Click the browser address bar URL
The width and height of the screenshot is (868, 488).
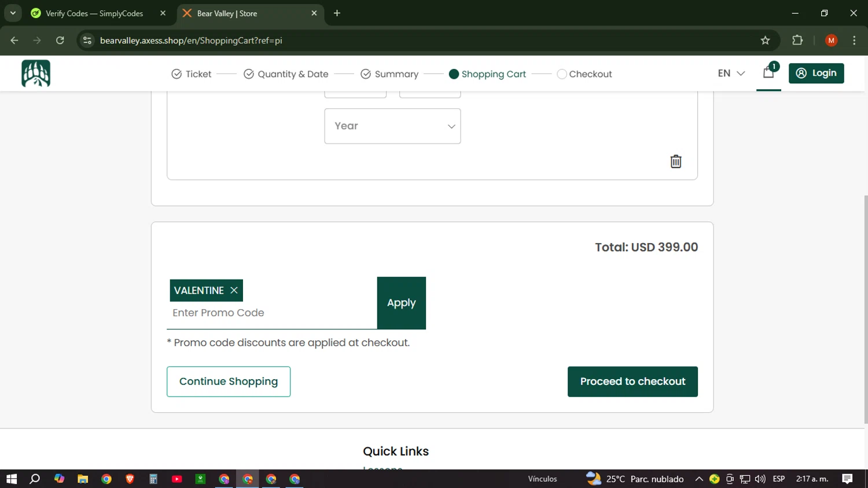point(191,41)
